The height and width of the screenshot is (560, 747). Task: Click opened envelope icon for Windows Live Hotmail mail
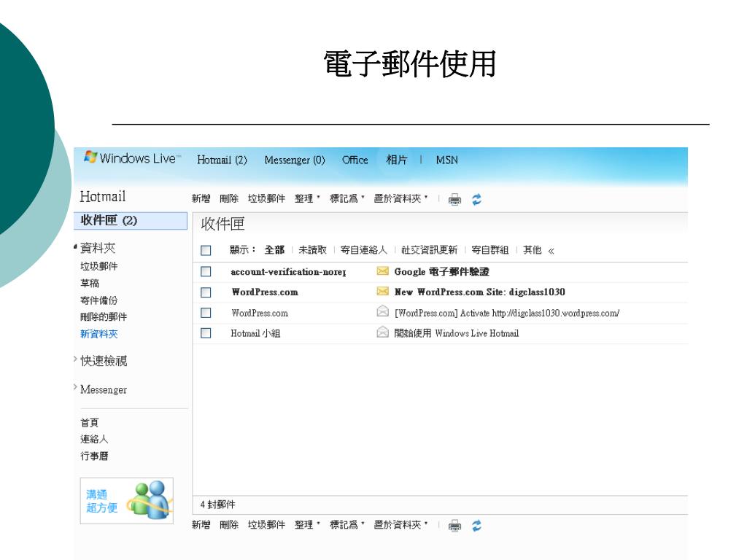coord(382,332)
